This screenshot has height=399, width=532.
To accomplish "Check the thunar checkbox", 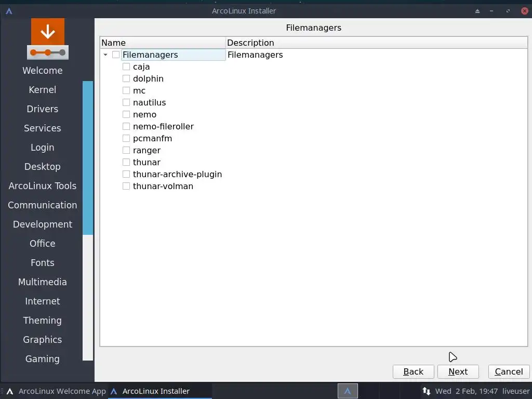I will click(126, 162).
